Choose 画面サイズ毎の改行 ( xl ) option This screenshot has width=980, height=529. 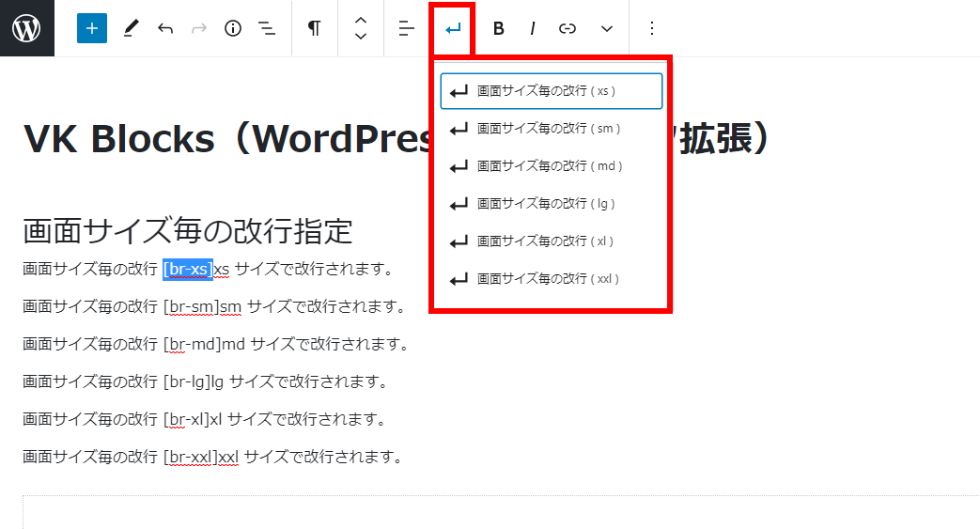(552, 241)
